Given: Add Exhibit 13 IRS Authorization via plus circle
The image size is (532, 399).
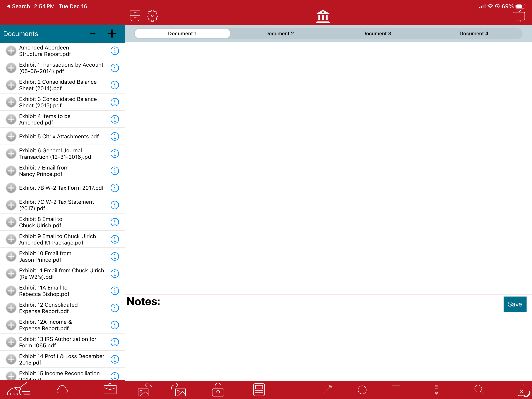Looking at the screenshot, I should [x=11, y=342].
